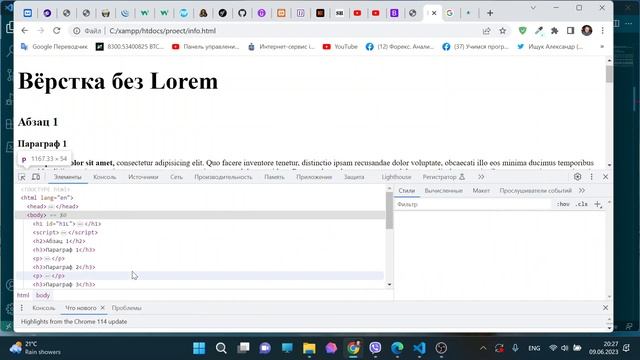Open the DevTools three-dot customize menu
This screenshot has height=360, width=640.
click(x=591, y=177)
